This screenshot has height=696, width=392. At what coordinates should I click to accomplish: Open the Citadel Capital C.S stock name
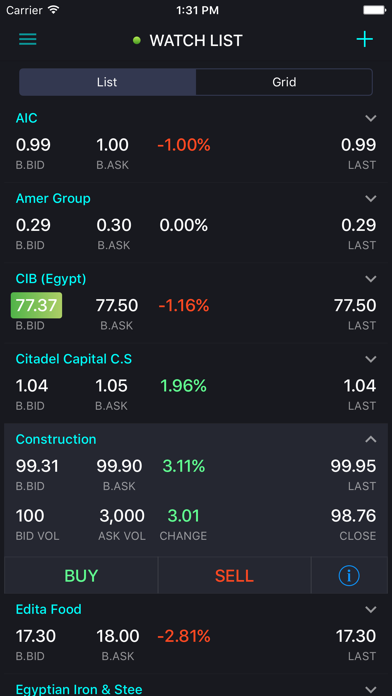74,359
